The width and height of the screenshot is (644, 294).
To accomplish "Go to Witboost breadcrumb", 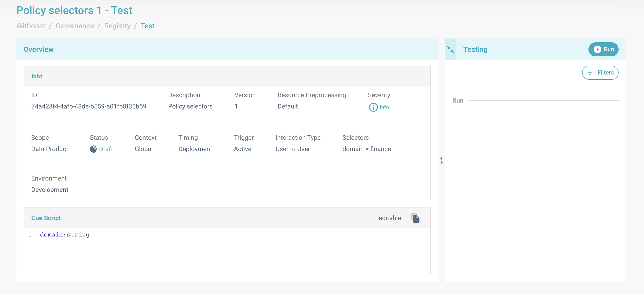I will (31, 26).
